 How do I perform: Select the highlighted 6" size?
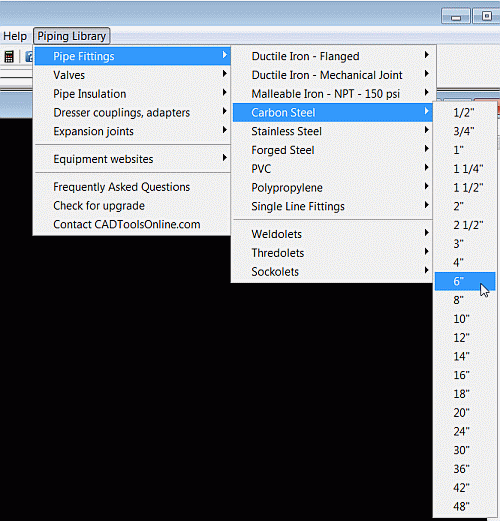(465, 281)
